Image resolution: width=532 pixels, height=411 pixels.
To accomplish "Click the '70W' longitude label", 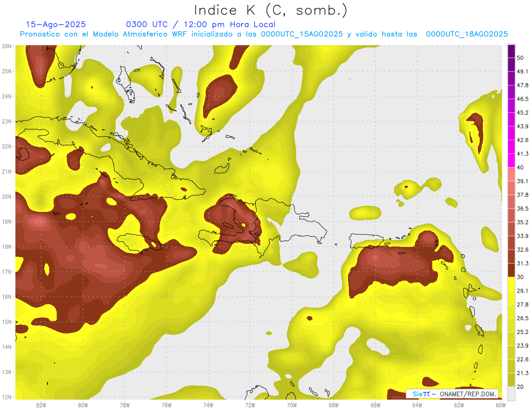I will coord(292,405).
